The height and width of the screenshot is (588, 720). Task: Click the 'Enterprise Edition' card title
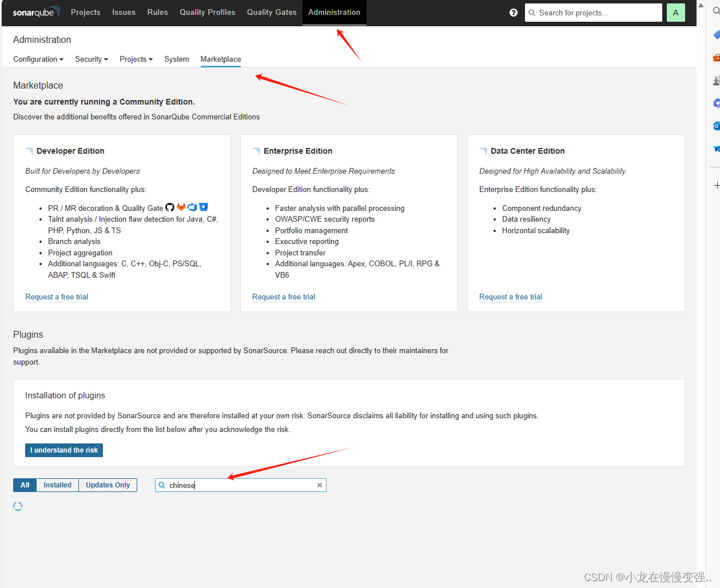click(x=298, y=151)
